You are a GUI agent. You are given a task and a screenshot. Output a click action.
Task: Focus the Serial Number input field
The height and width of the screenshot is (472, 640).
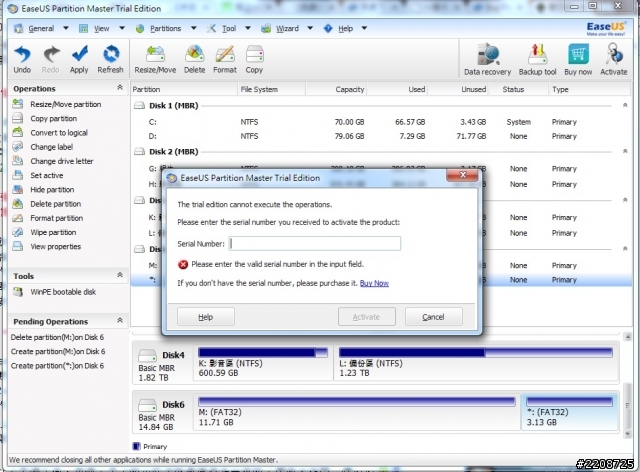click(315, 244)
